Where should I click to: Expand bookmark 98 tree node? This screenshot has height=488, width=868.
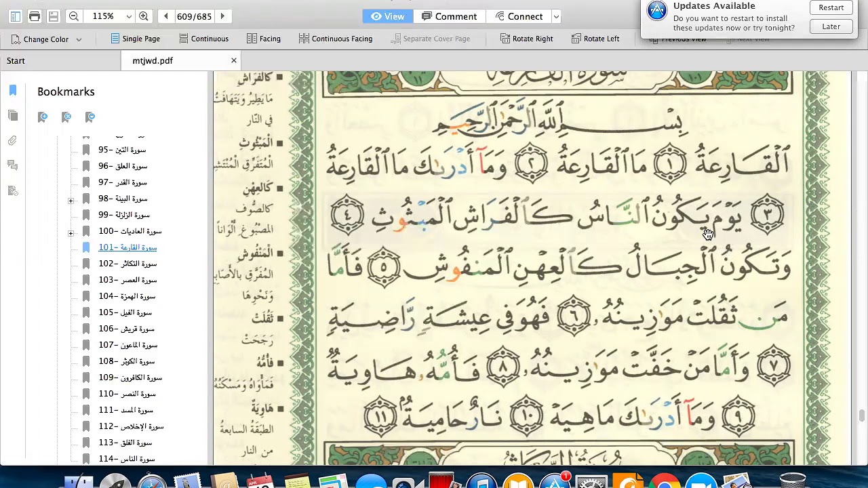pyautogui.click(x=71, y=201)
